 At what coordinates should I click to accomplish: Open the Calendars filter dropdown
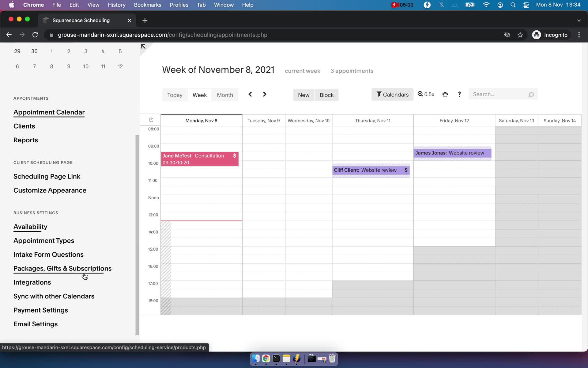pos(392,94)
